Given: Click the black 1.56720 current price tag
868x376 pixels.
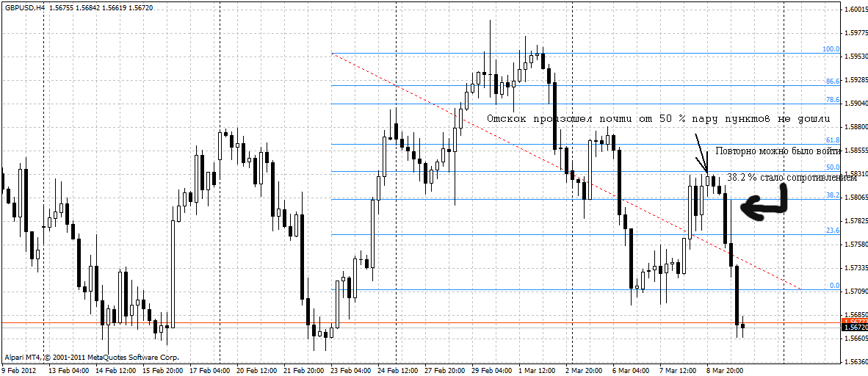Looking at the screenshot, I should coord(854,328).
